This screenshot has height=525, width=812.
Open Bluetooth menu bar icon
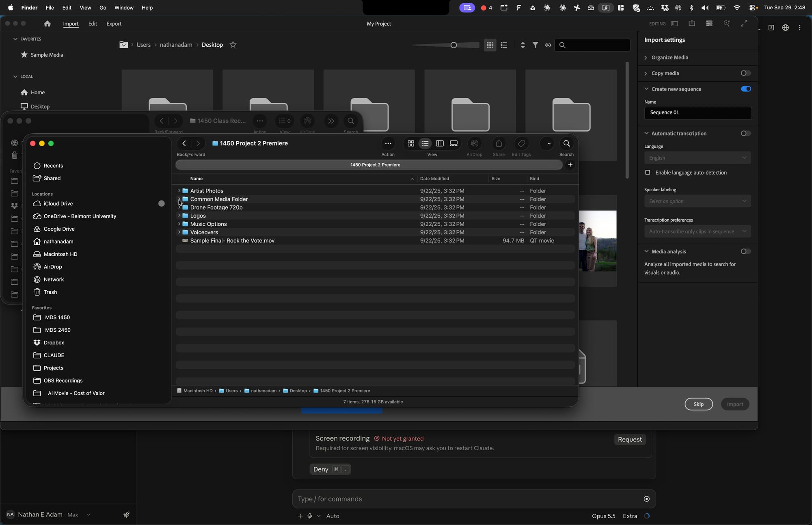691,8
